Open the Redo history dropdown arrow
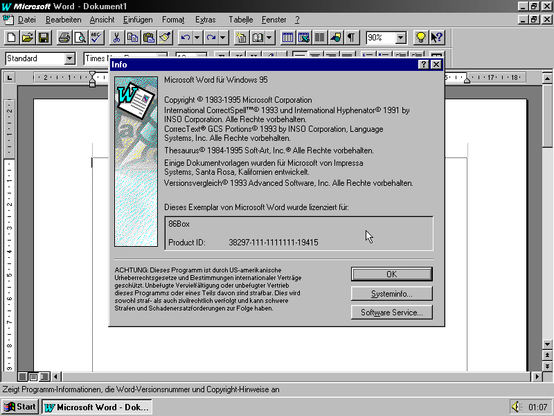This screenshot has width=554, height=416. click(x=223, y=37)
